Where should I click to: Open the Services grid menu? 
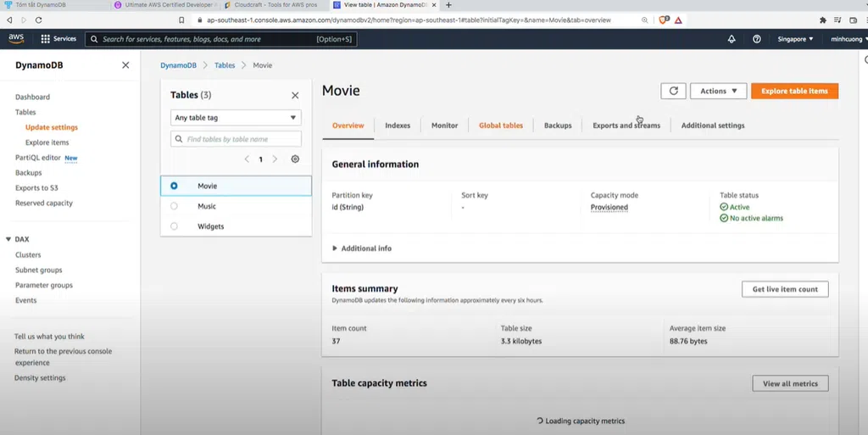coord(58,39)
